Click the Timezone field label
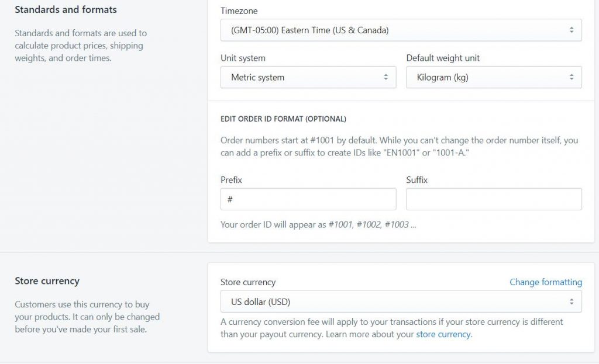This screenshot has width=599, height=364. coord(239,11)
